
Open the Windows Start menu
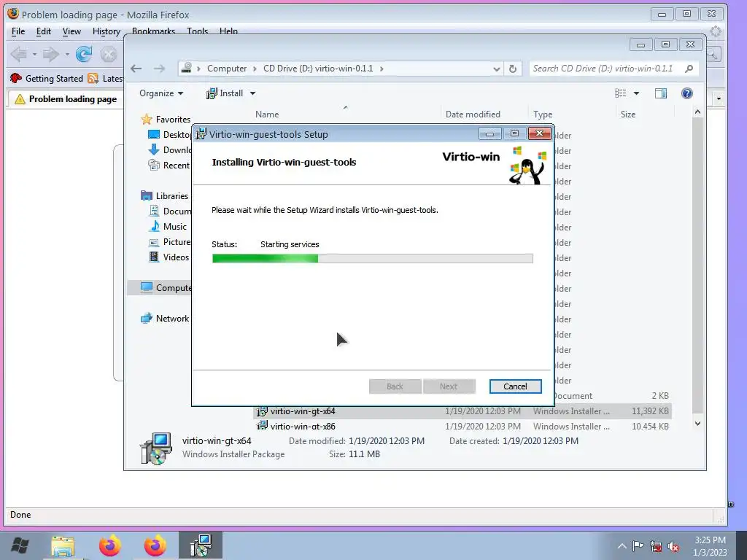point(20,545)
